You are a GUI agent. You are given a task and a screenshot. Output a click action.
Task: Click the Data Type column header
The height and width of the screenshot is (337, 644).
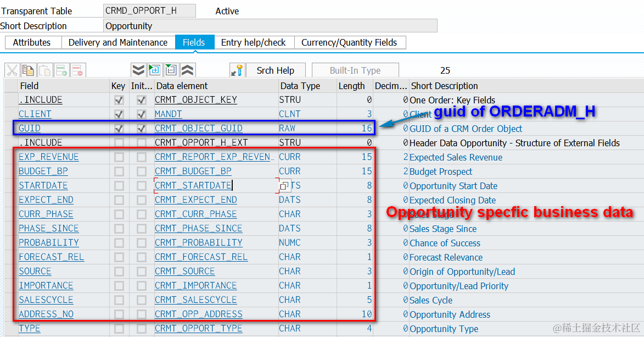click(x=307, y=86)
